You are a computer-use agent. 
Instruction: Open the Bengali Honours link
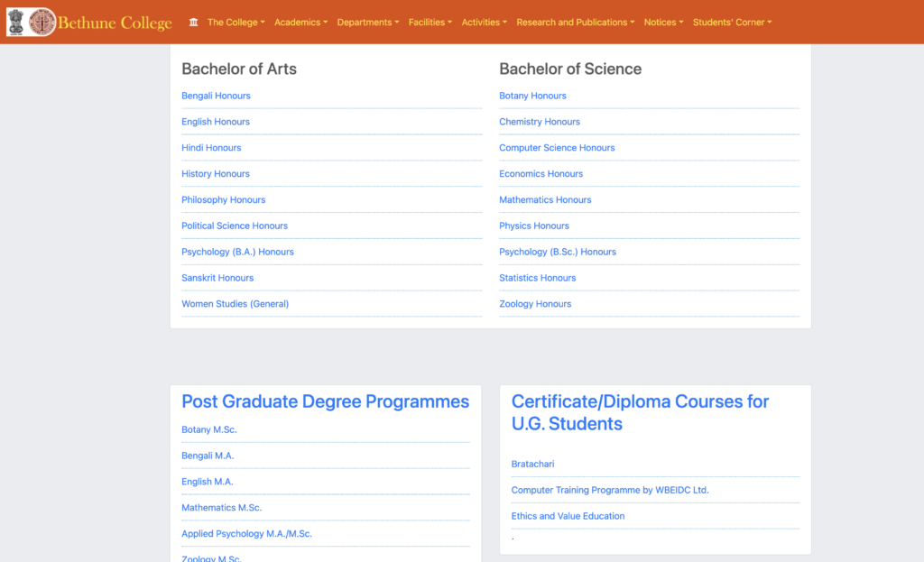tap(216, 96)
